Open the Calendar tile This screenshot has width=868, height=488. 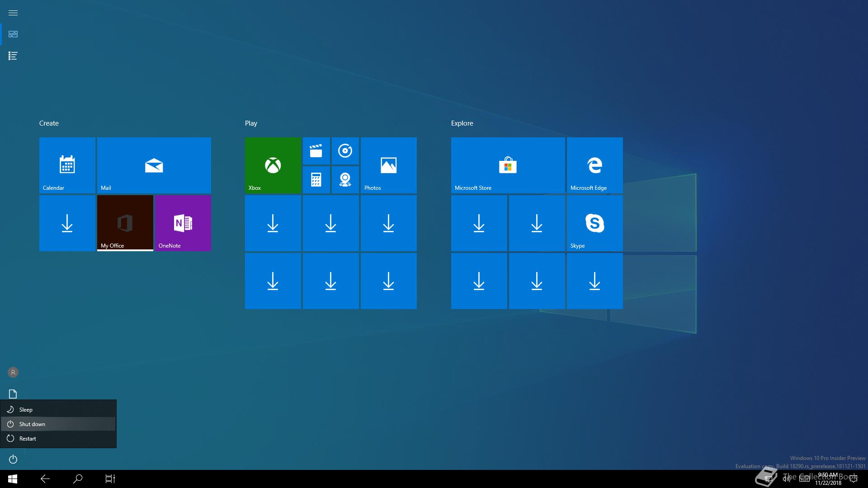click(x=67, y=165)
